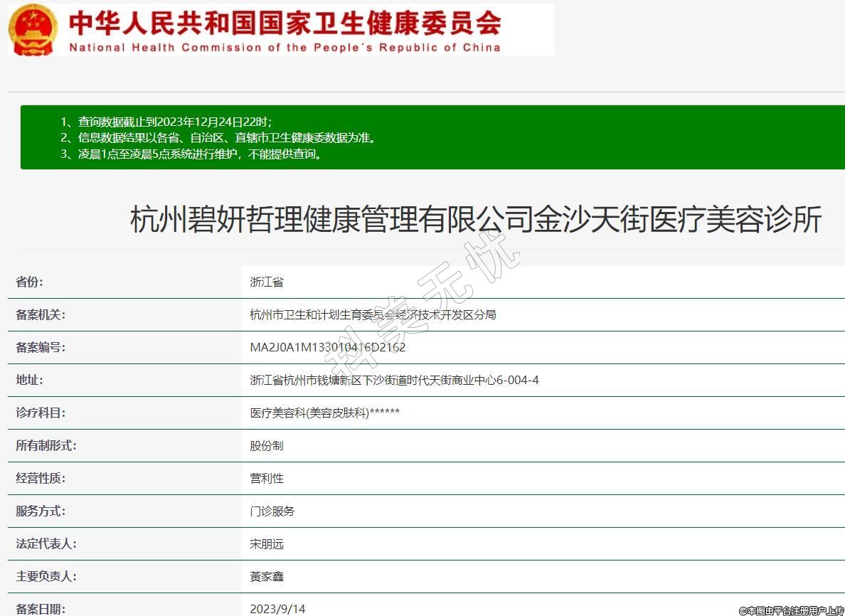Click the national emblem logo

33,30
